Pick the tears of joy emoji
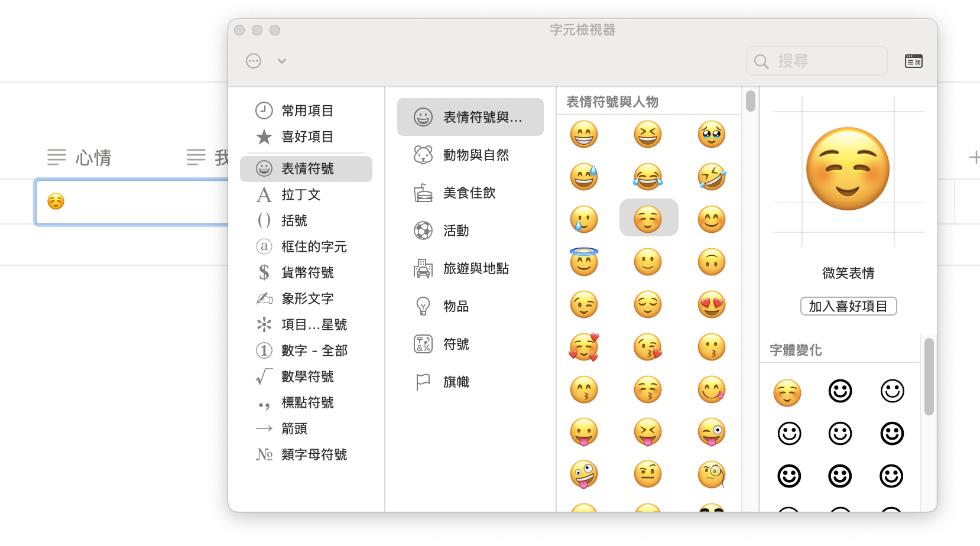980x546 pixels. (x=648, y=177)
